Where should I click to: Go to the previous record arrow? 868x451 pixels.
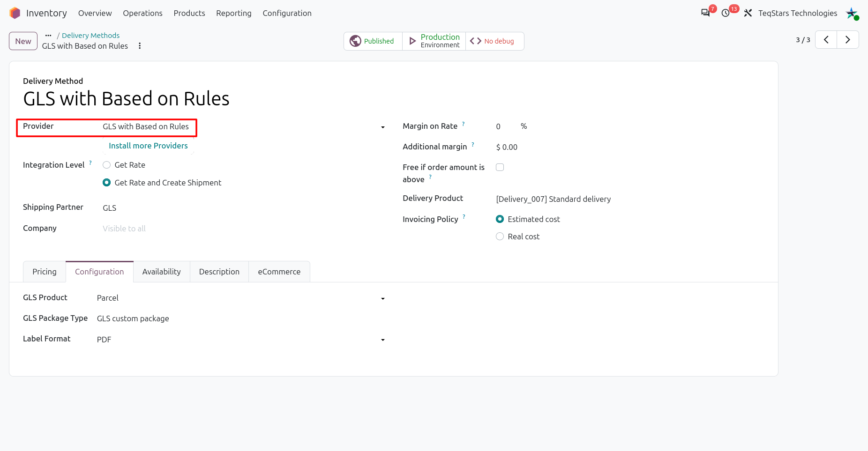point(826,40)
